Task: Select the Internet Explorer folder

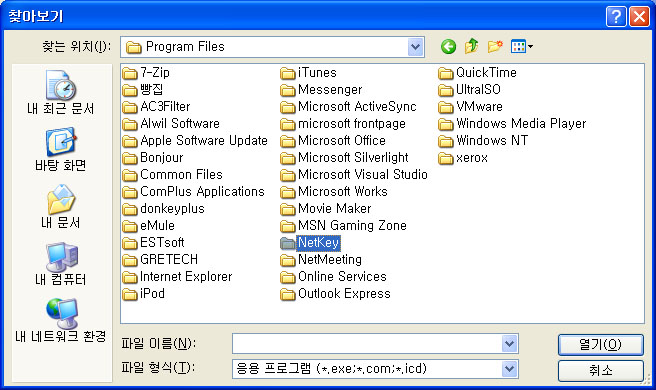Action: [x=177, y=277]
